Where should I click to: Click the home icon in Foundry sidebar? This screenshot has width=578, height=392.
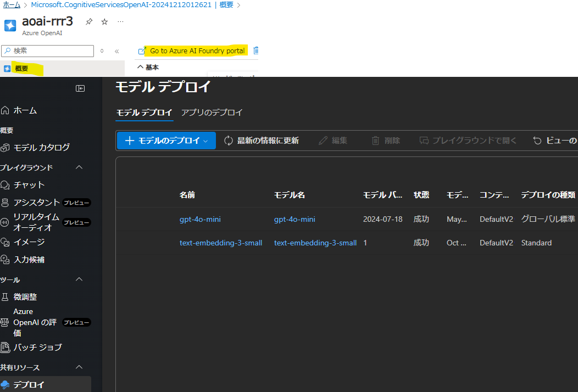(5, 110)
